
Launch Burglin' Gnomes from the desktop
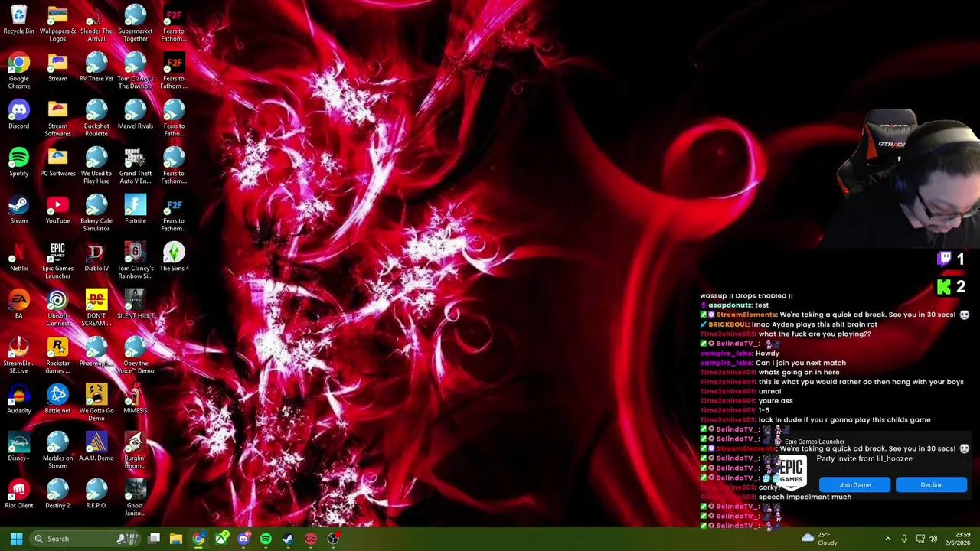[136, 451]
